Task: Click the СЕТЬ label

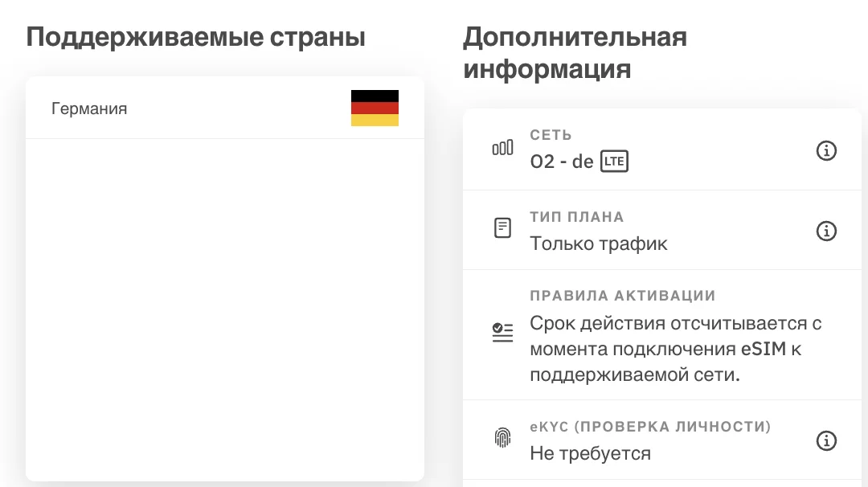Action: click(x=551, y=135)
